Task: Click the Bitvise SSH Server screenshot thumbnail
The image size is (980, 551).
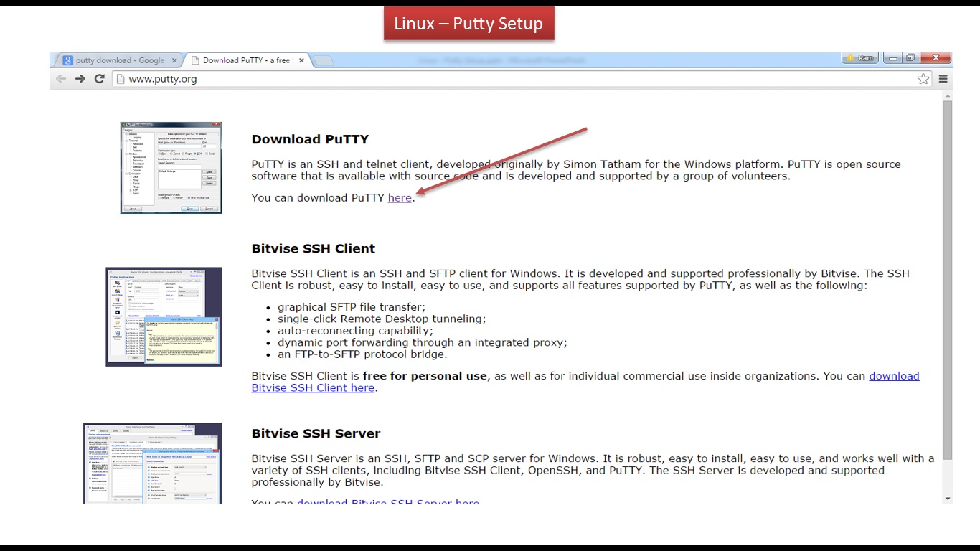Action: click(153, 463)
